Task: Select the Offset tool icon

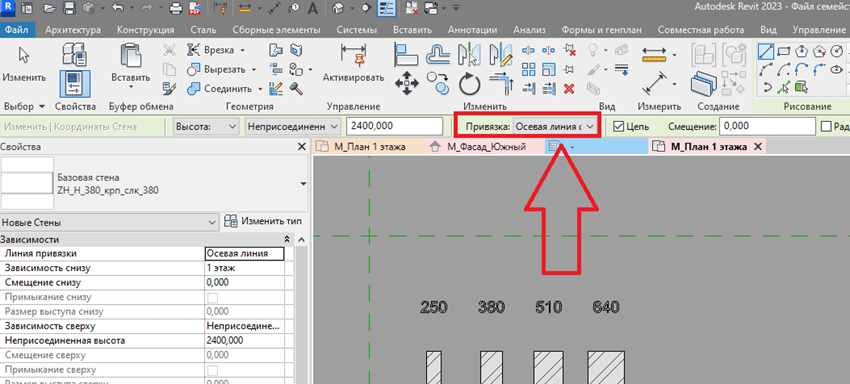Action: (437, 54)
